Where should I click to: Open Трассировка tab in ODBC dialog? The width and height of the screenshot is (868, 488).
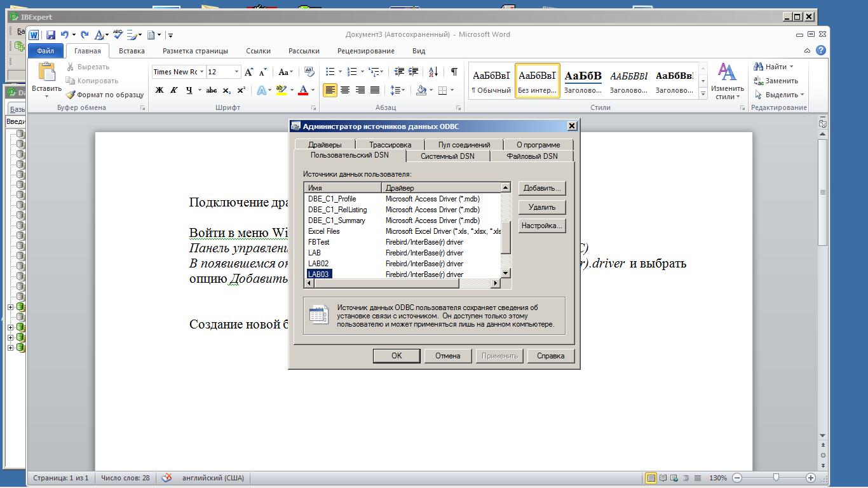click(x=390, y=144)
